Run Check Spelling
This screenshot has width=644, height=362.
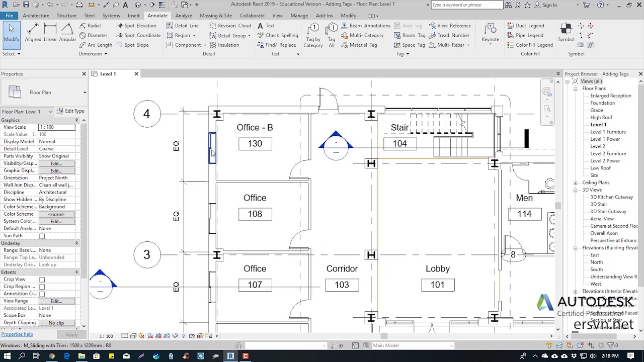[278, 35]
